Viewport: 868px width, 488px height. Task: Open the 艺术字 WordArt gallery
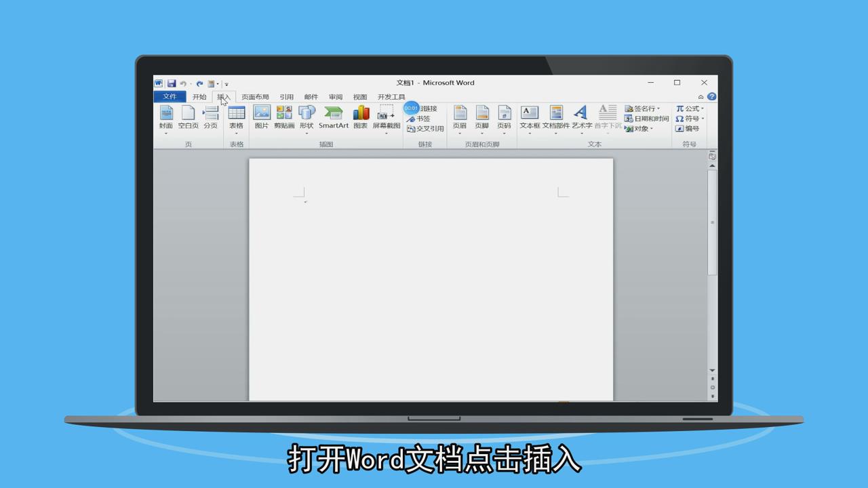pyautogui.click(x=581, y=134)
